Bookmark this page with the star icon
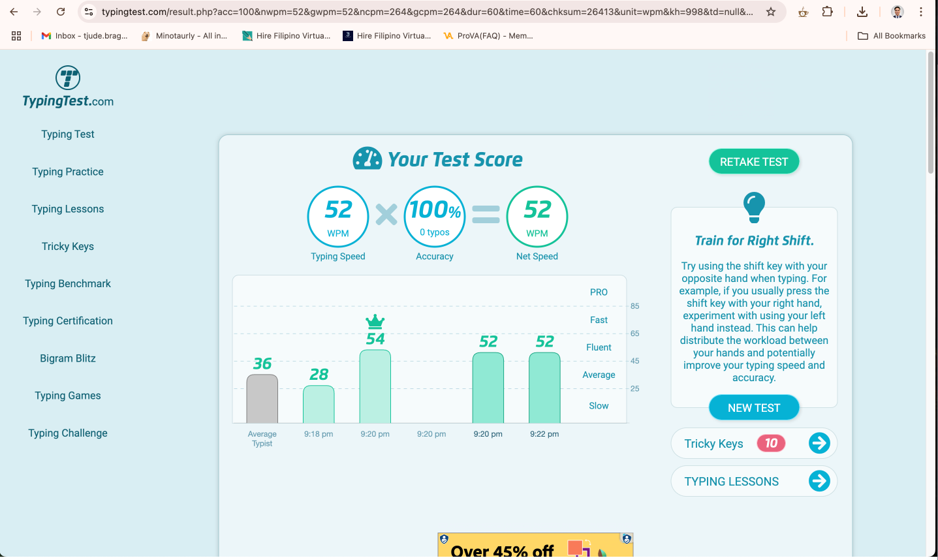 (771, 12)
